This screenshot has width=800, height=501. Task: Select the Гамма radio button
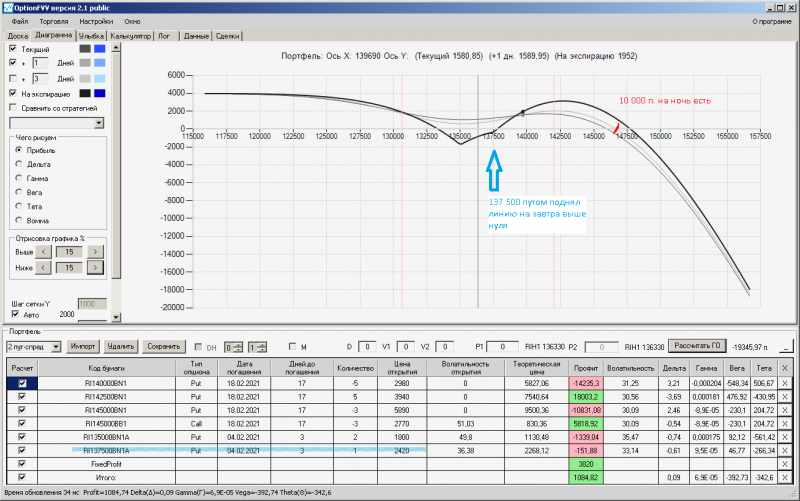coord(19,178)
